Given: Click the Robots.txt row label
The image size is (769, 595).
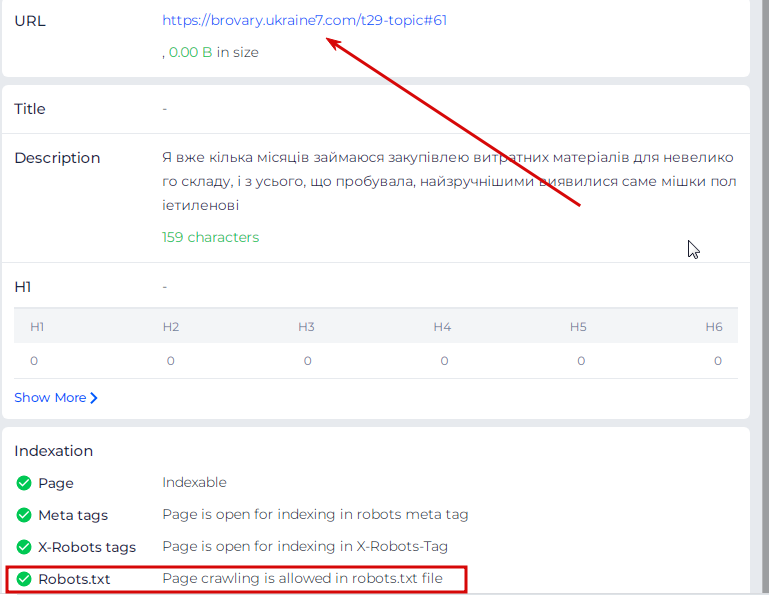Looking at the screenshot, I should point(74,579).
